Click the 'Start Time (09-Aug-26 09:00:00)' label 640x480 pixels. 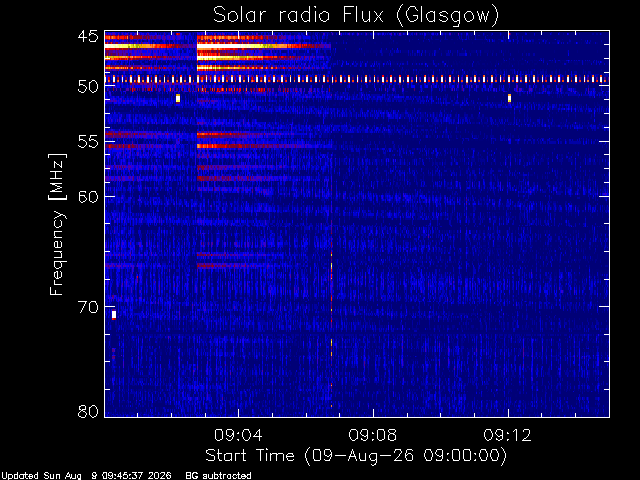click(x=356, y=456)
